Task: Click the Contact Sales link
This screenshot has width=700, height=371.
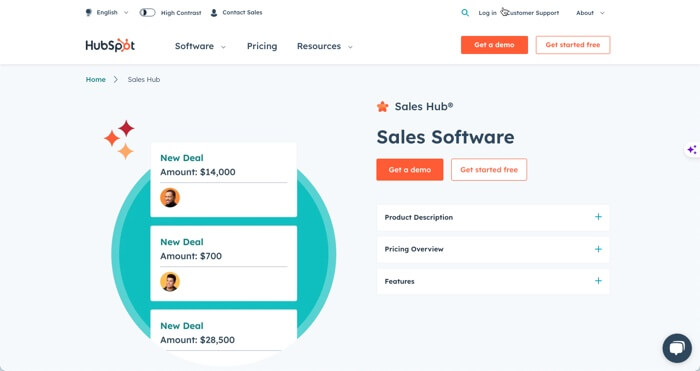Action: pos(242,13)
